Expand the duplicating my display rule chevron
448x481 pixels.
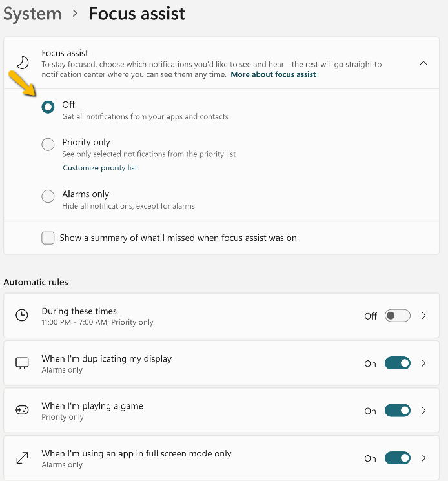424,363
